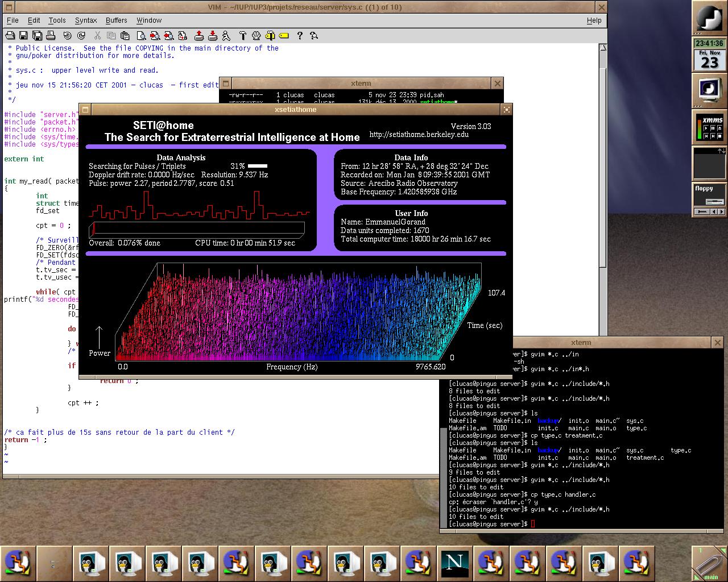728x582 pixels.
Task: Open the Window menu in VIM
Action: pos(149,20)
